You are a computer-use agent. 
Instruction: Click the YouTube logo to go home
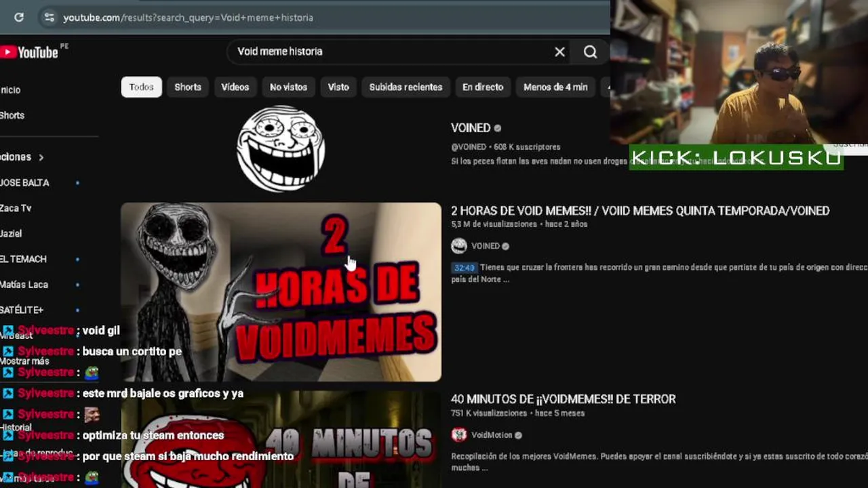29,52
